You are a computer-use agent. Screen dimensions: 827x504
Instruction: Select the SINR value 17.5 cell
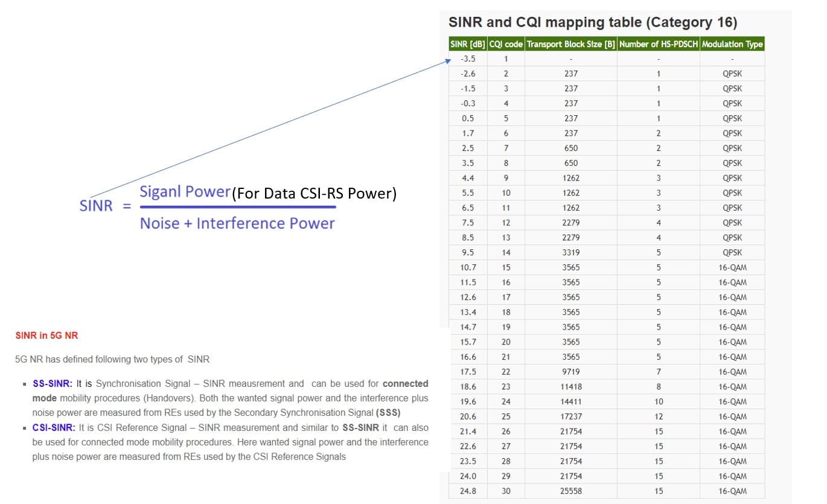(468, 372)
